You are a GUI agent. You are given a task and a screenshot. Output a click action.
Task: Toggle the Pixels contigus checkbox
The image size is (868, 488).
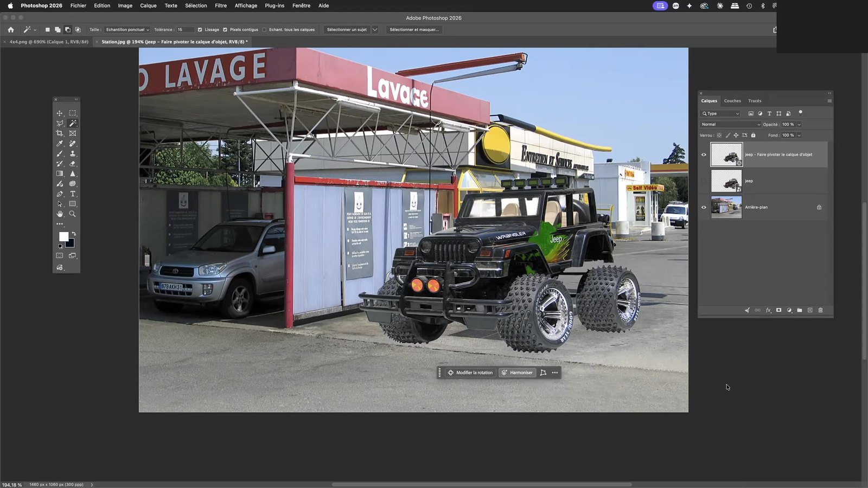pos(225,30)
